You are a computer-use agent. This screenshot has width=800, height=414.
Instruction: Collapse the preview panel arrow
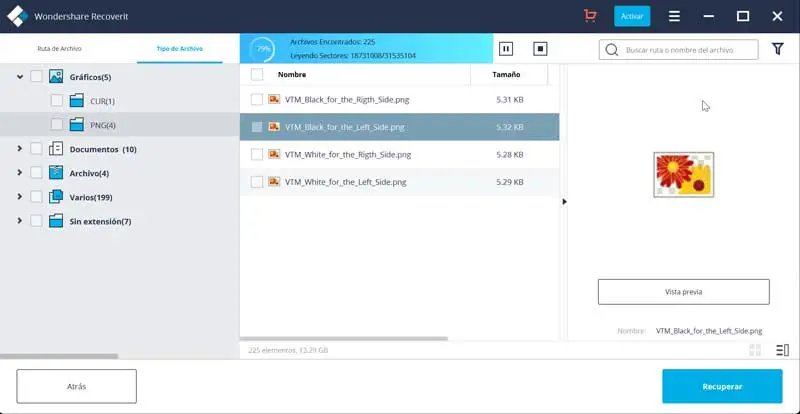[x=564, y=202]
